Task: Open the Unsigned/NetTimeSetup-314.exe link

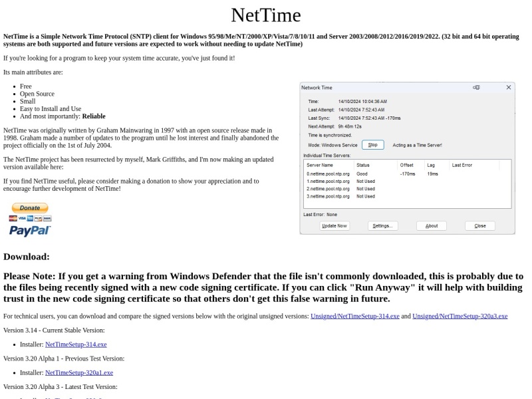Action: [x=355, y=317]
